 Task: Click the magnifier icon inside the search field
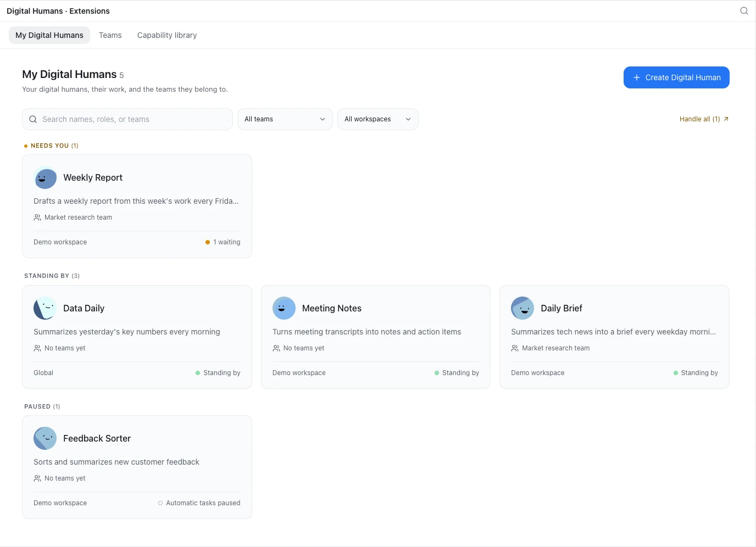click(33, 119)
